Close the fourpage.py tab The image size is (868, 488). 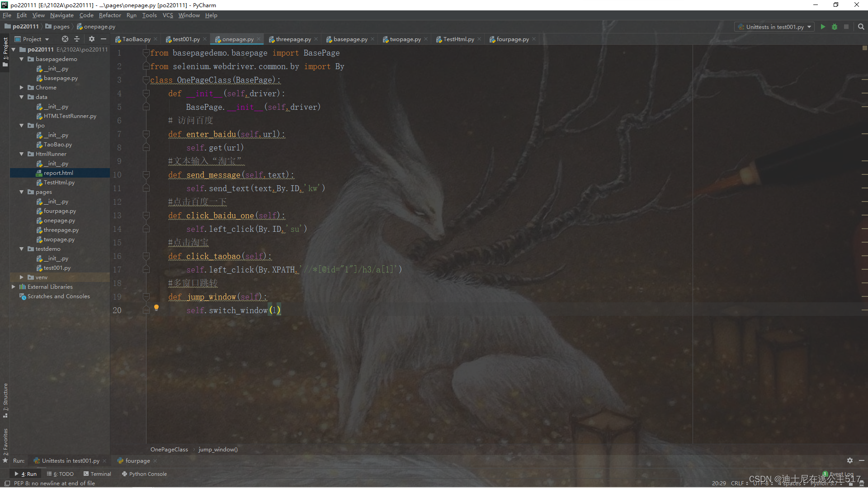(x=534, y=39)
